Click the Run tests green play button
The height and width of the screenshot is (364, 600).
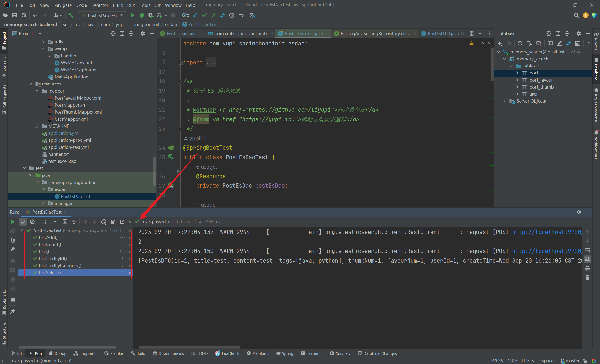[x=12, y=221]
